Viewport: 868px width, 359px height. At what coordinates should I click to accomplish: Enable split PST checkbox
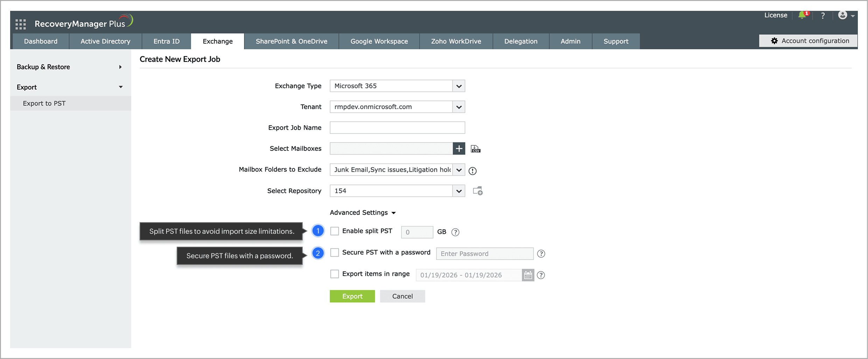point(335,231)
